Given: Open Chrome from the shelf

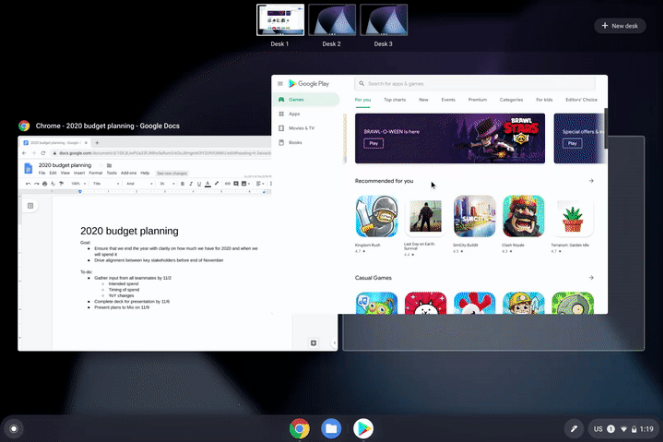Looking at the screenshot, I should 299,428.
